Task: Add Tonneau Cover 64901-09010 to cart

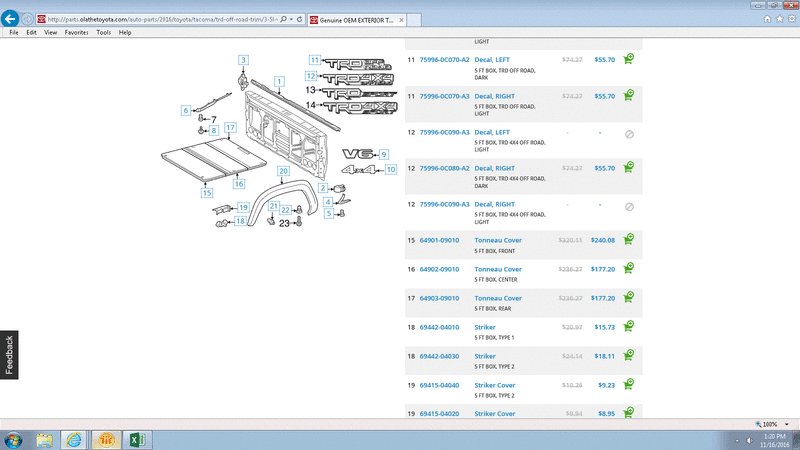Action: 629,239
